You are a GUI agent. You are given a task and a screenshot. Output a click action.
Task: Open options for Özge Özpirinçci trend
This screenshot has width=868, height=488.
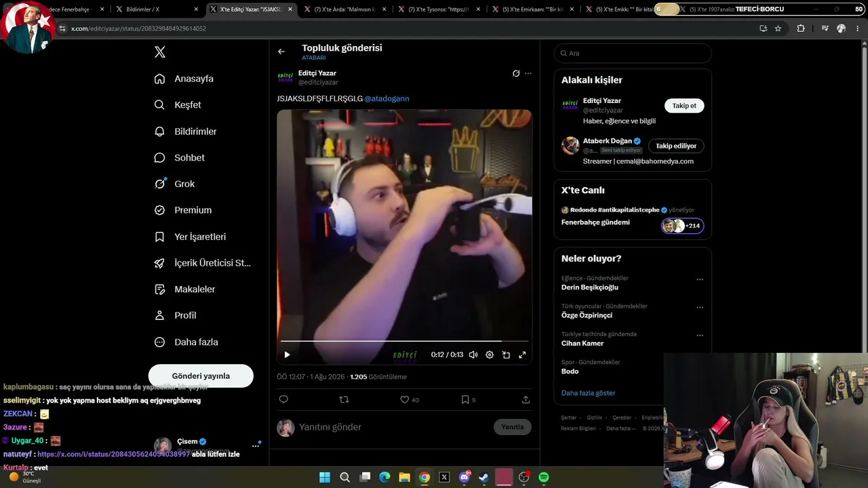click(700, 307)
